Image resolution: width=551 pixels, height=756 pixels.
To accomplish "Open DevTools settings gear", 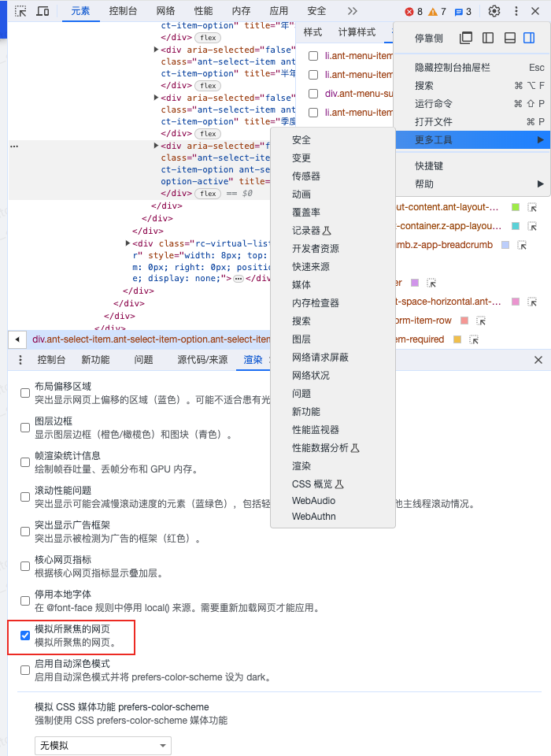I will coord(494,11).
